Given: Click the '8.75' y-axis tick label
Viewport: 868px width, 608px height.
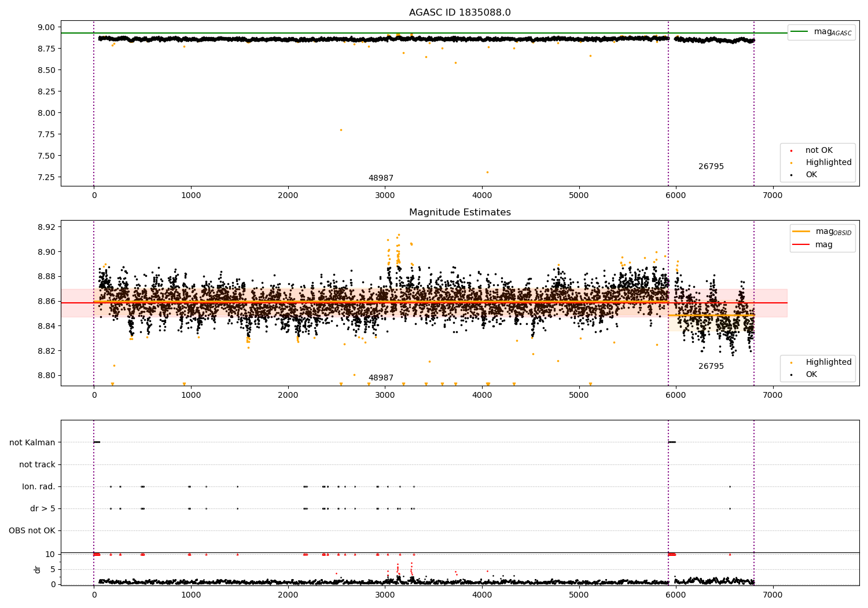Looking at the screenshot, I should pos(46,49).
